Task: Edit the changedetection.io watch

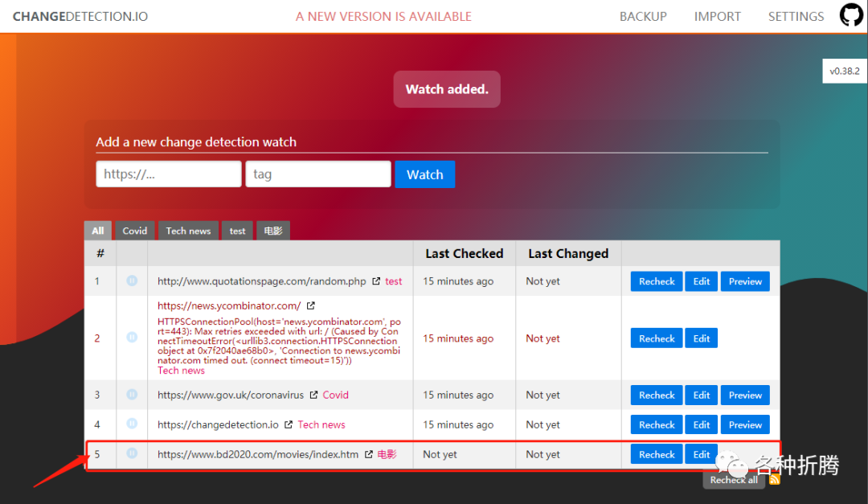Action: [702, 424]
